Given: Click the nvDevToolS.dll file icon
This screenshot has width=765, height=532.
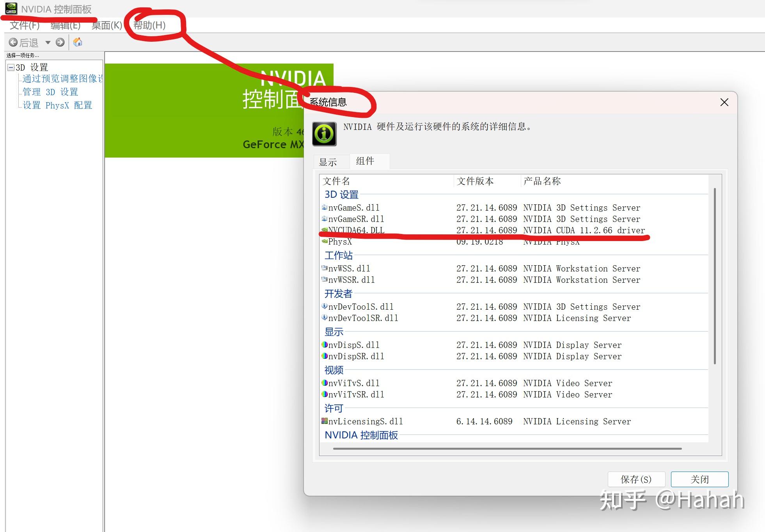Looking at the screenshot, I should [324, 306].
